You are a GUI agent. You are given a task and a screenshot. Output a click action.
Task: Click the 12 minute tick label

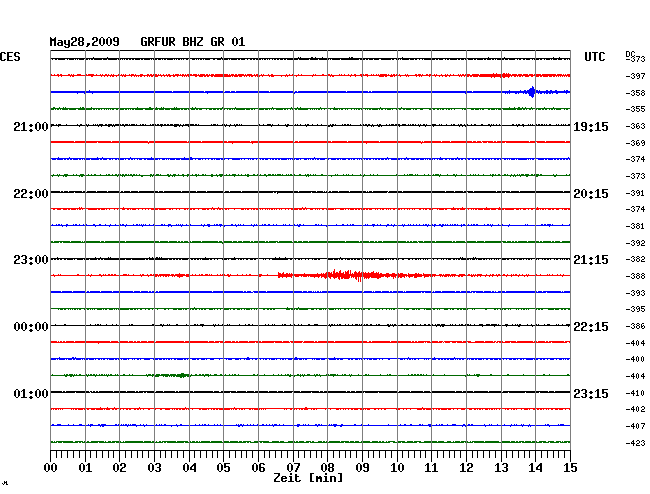click(466, 467)
